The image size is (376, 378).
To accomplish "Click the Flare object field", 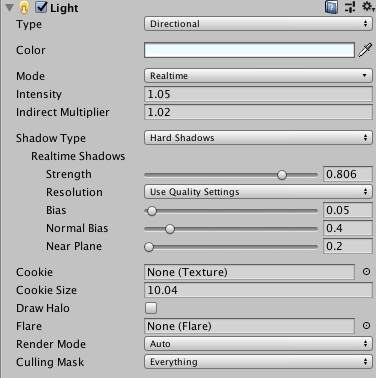I will click(249, 326).
